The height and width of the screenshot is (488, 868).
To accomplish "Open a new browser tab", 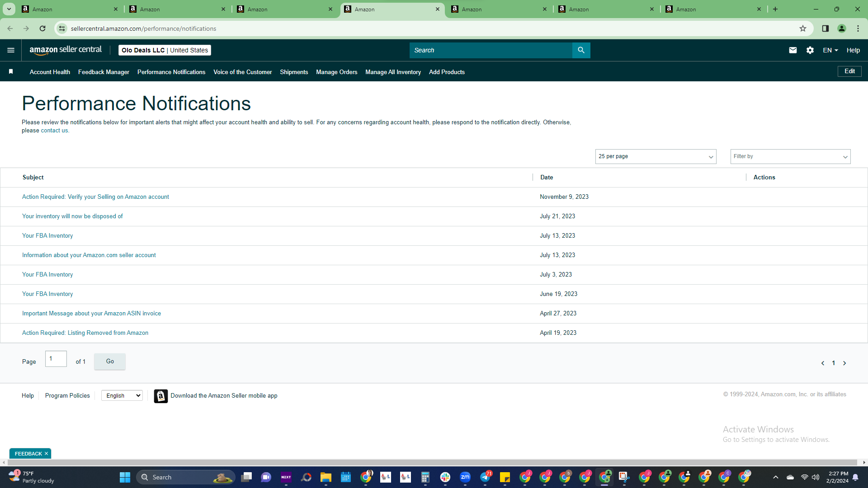I will point(775,9).
